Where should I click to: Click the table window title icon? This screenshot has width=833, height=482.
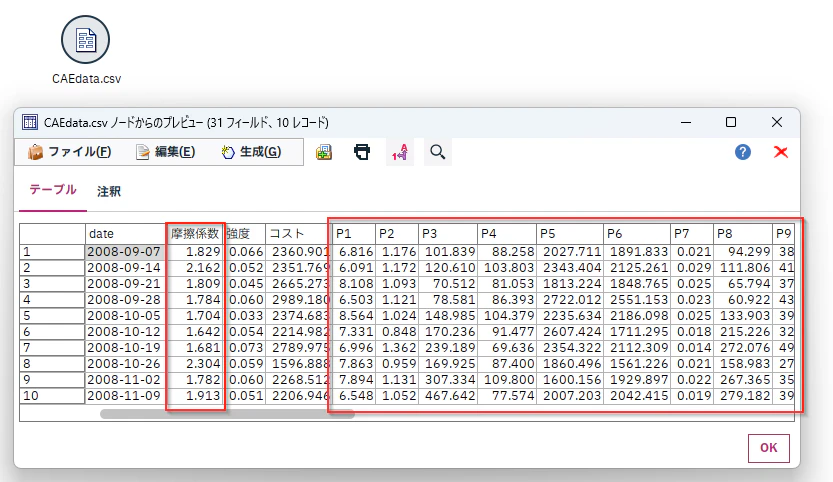pos(30,122)
